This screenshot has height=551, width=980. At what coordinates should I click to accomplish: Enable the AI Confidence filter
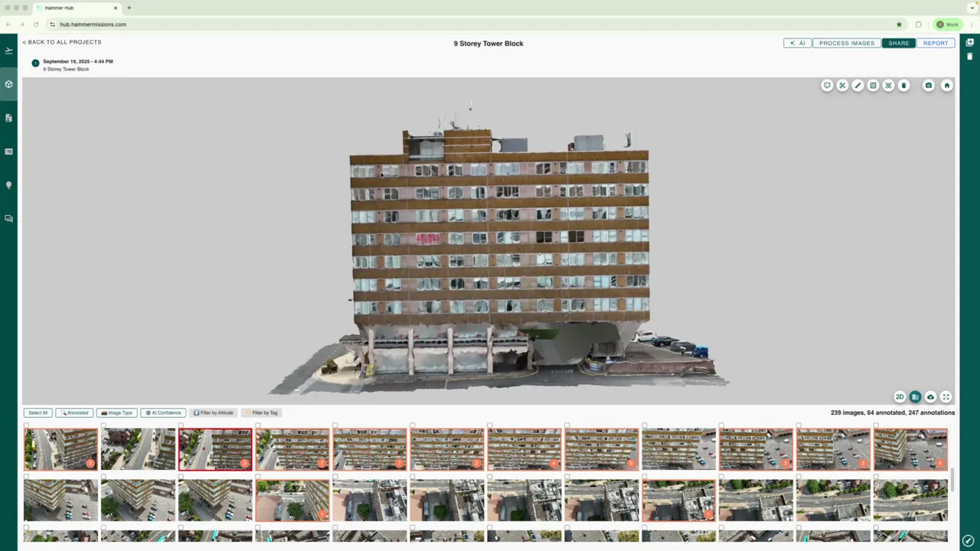(x=163, y=412)
